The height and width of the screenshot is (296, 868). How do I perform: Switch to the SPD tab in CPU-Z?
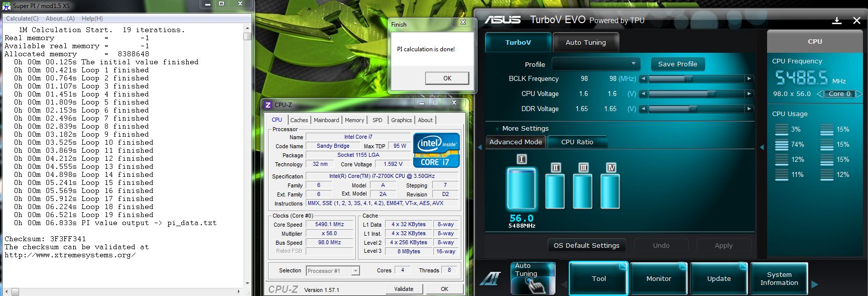click(378, 120)
